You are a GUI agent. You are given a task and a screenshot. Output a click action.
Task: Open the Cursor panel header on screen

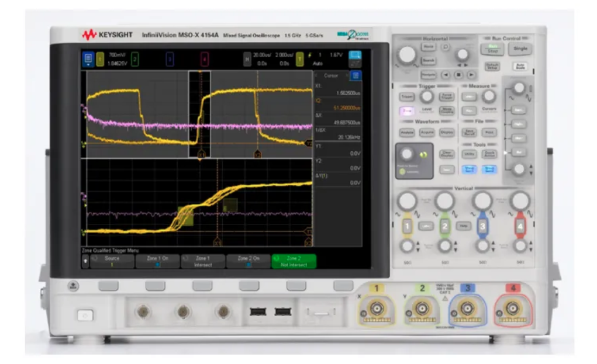(x=331, y=75)
